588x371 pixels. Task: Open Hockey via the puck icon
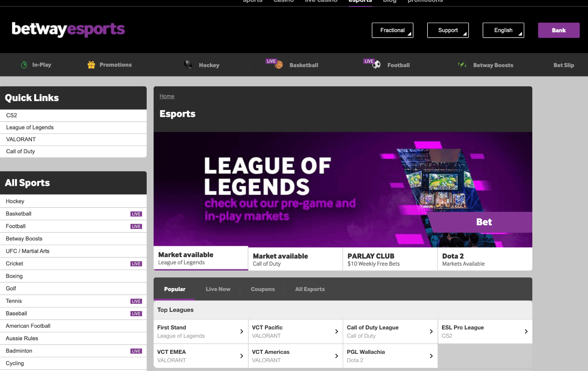coord(188,65)
